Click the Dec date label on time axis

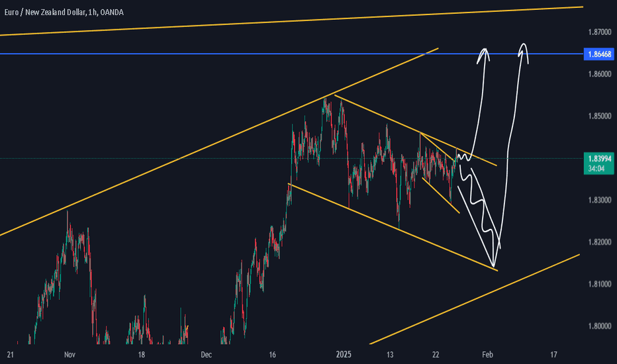tap(206, 355)
